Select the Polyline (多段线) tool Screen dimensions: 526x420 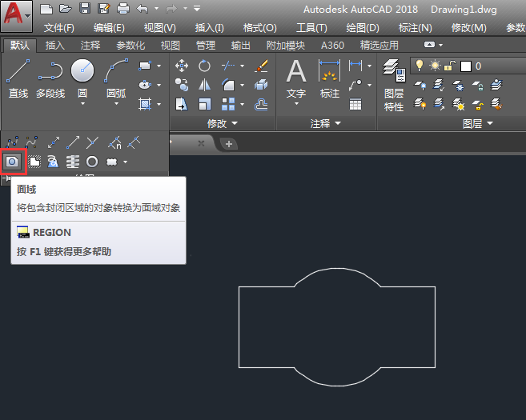click(50, 72)
